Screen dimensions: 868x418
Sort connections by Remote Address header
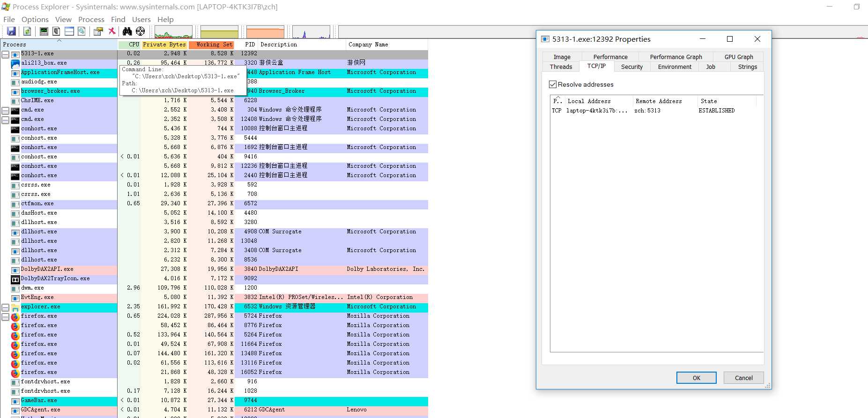[664, 101]
